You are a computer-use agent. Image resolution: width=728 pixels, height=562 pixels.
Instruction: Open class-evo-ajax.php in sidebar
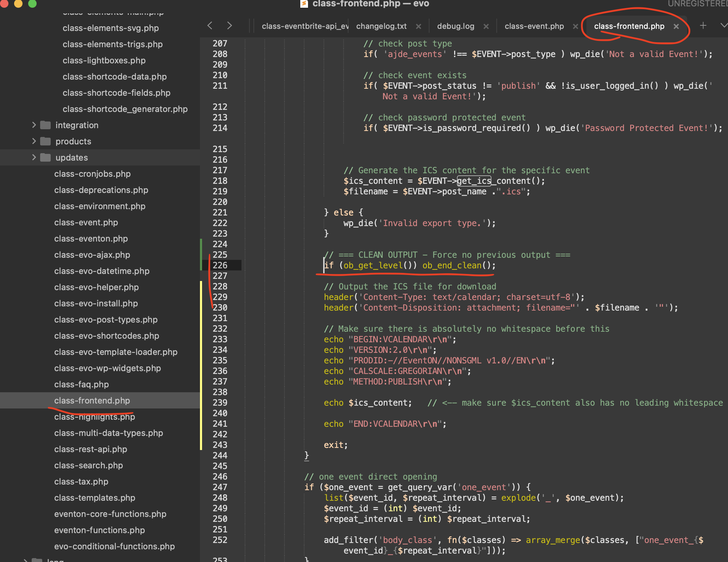click(92, 255)
